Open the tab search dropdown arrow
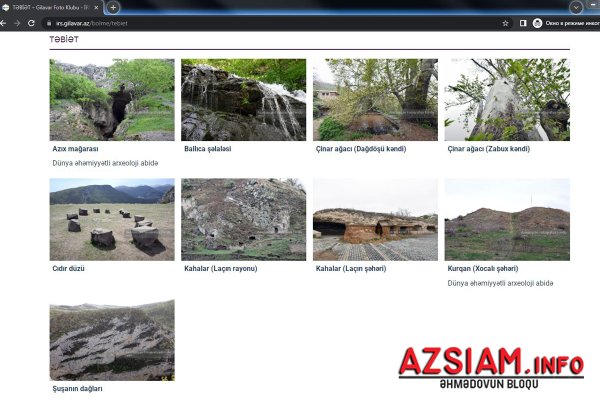 (576, 7)
